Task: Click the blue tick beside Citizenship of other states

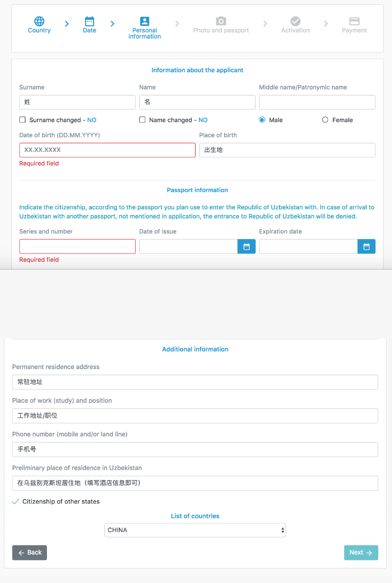Action: click(16, 501)
